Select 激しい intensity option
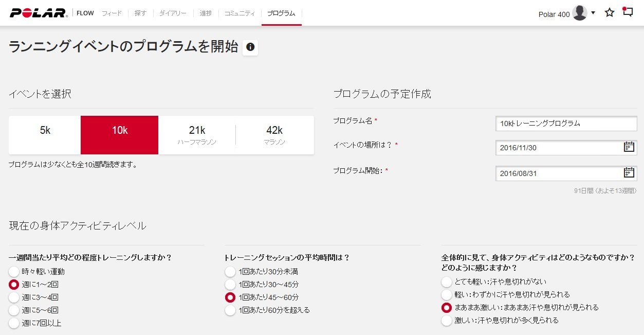Screen dimensions: 644x335 [x=447, y=321]
